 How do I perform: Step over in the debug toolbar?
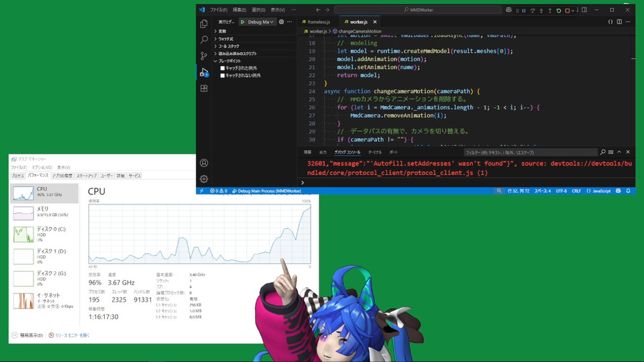tap(533, 11)
